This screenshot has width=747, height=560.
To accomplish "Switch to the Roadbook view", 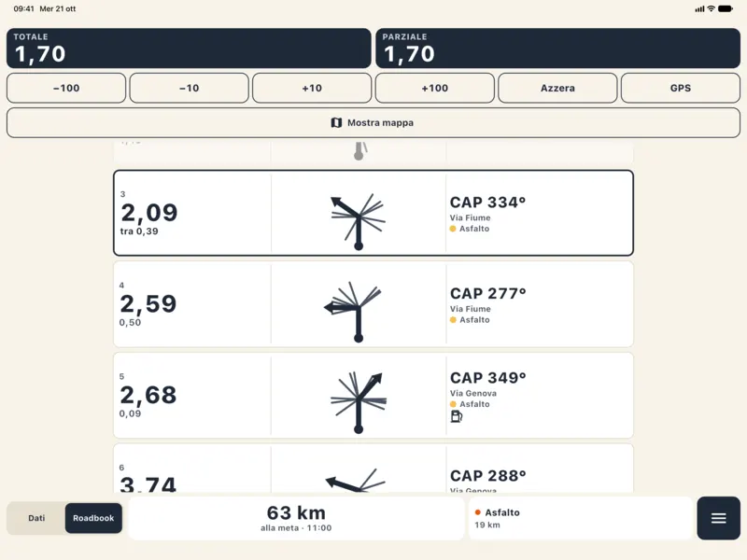I will tap(93, 518).
